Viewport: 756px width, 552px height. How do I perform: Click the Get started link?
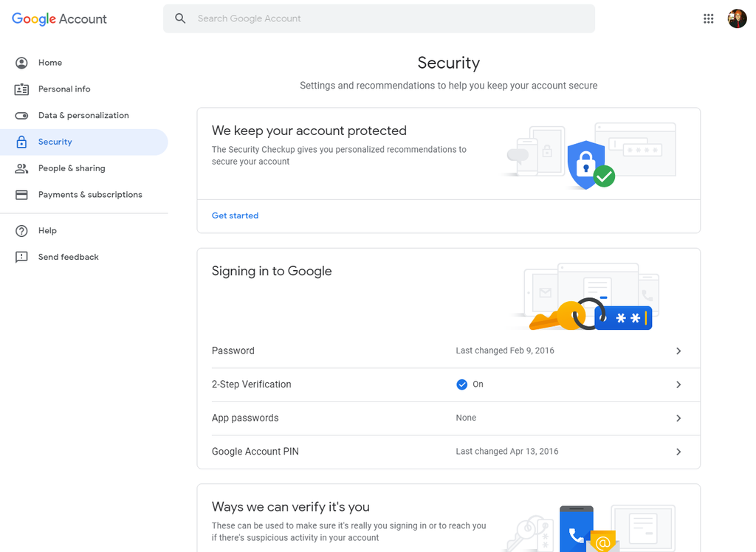point(235,215)
